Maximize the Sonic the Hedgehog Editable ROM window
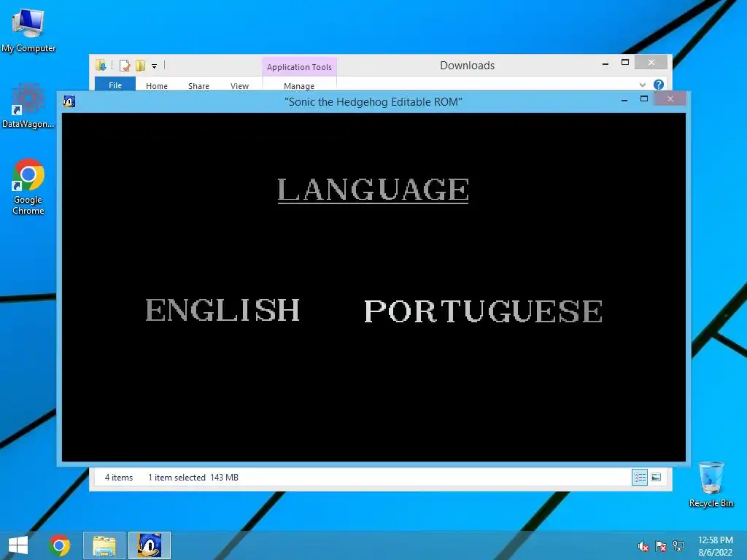The height and width of the screenshot is (560, 747). pyautogui.click(x=644, y=99)
